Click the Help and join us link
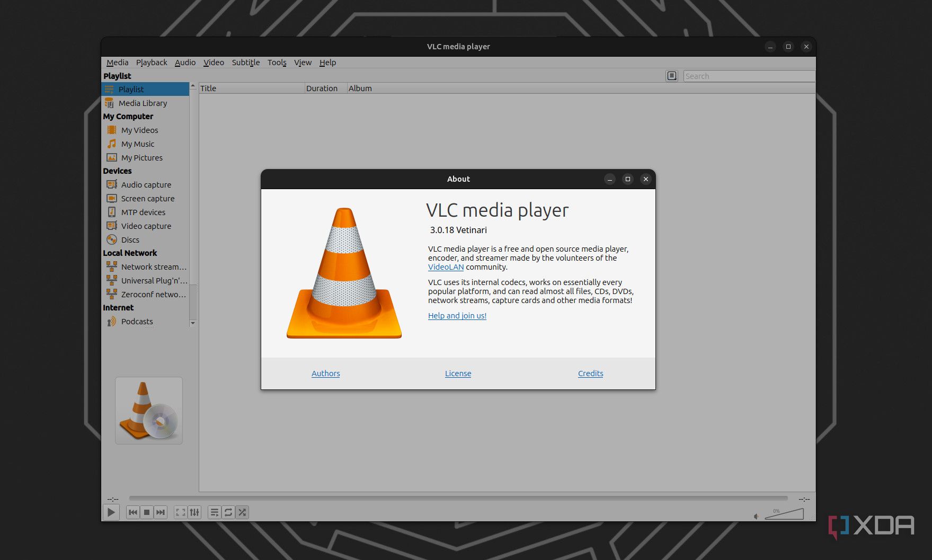932x560 pixels. [x=457, y=315]
